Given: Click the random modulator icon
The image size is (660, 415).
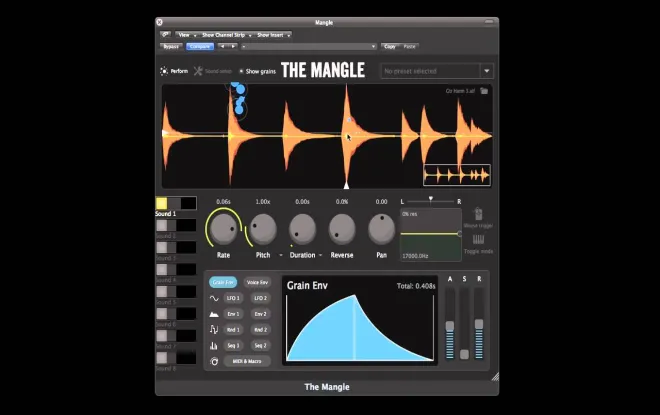Looking at the screenshot, I should (x=214, y=330).
